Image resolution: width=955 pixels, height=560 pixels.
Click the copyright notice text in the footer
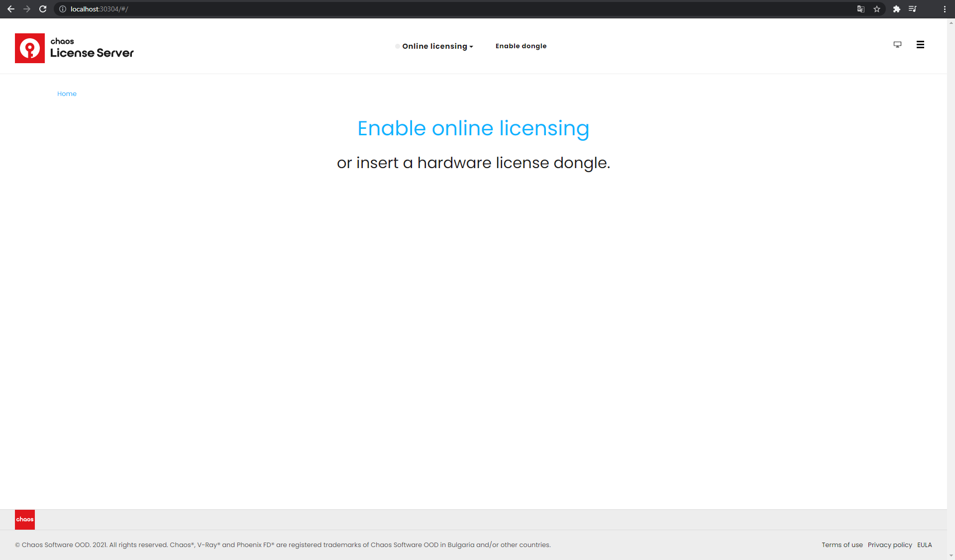coord(283,545)
